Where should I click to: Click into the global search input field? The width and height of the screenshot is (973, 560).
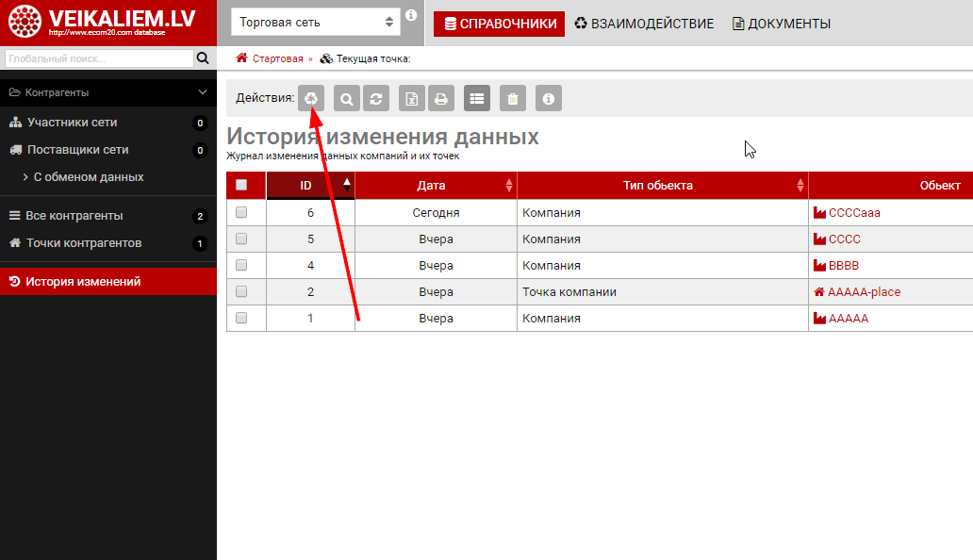click(x=97, y=58)
